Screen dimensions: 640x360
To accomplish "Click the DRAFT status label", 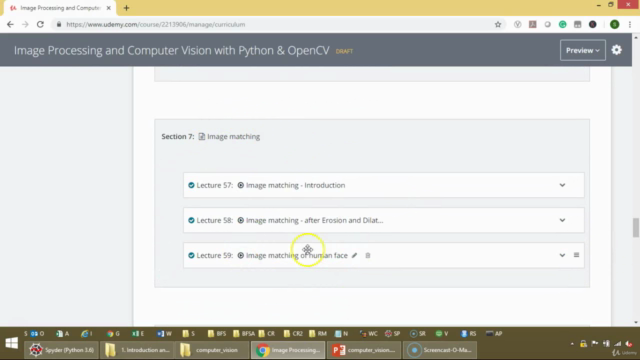I will (344, 51).
